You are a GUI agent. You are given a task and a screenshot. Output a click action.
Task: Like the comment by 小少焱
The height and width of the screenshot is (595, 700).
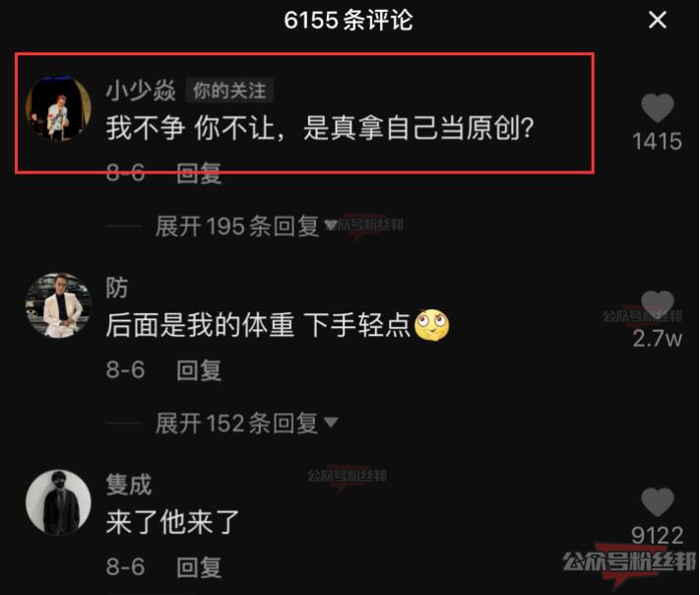[657, 108]
